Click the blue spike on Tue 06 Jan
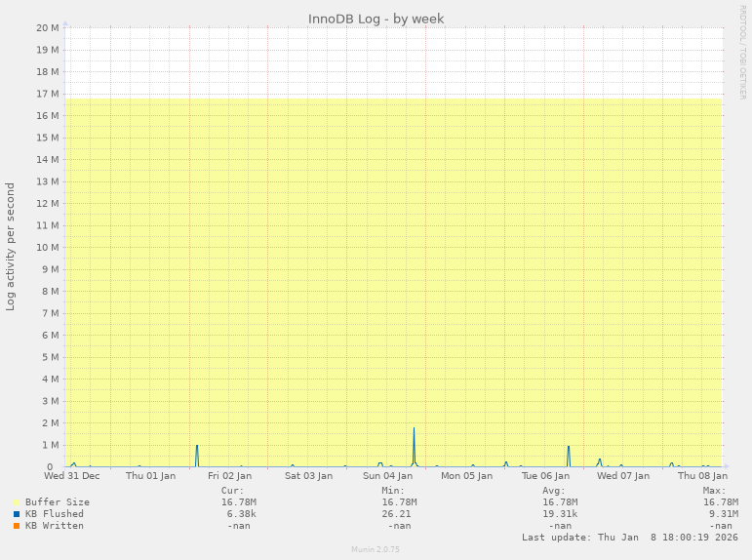The width and height of the screenshot is (752, 560). (569, 456)
